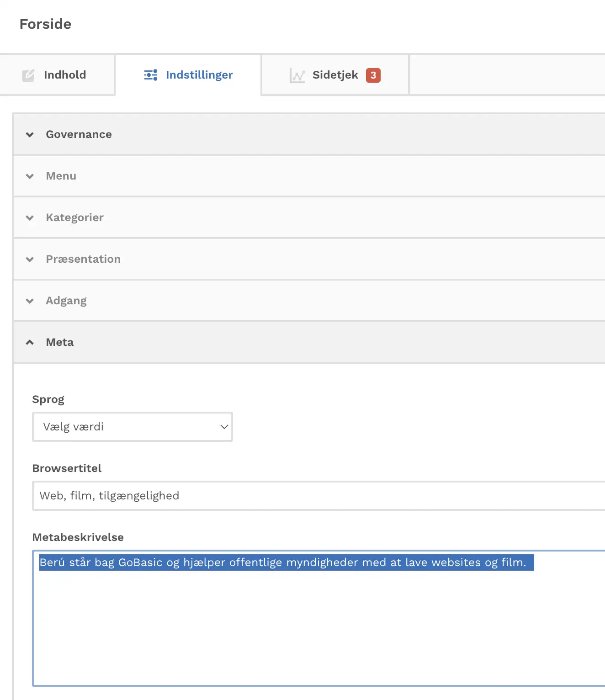
Task: Click the chevron icon beside Menu
Action: click(30, 176)
